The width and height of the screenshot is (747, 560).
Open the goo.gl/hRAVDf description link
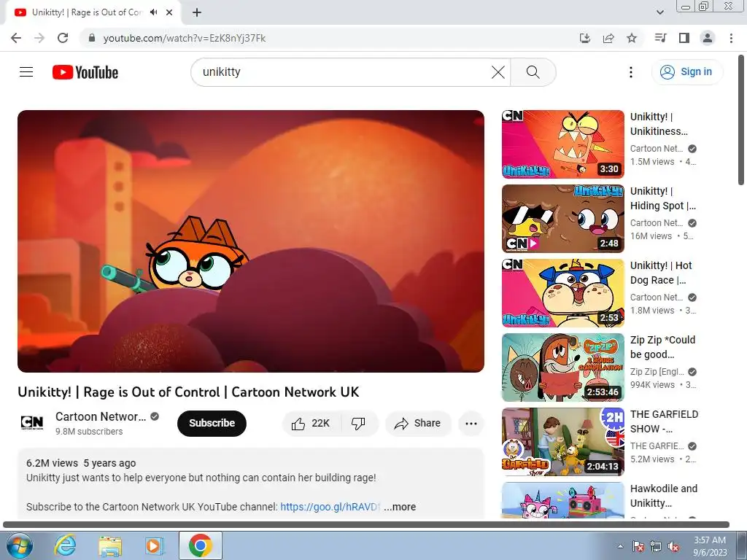[330, 507]
